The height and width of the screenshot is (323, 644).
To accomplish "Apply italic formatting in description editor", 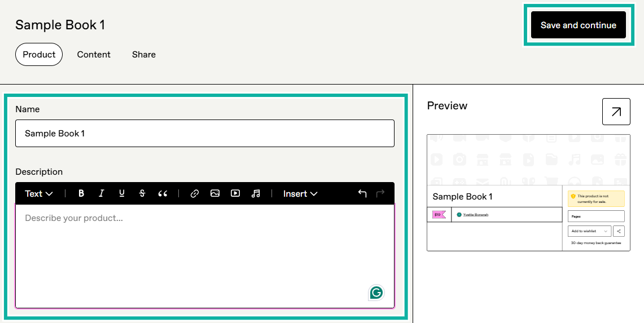I will coord(102,193).
